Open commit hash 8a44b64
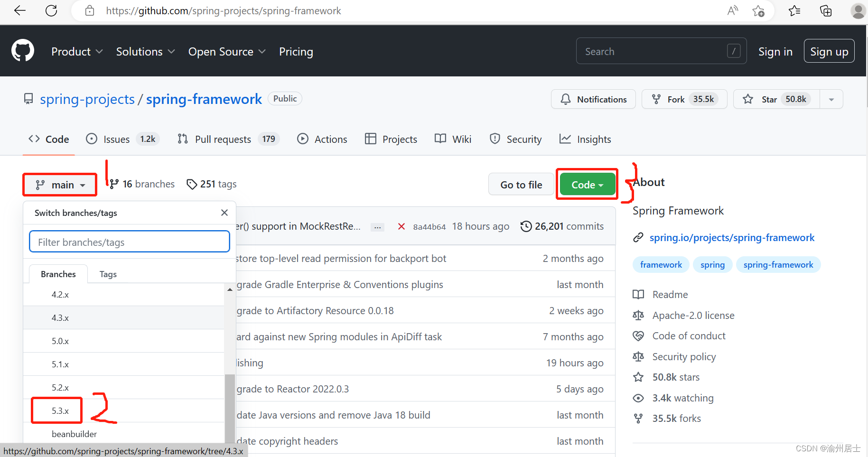The height and width of the screenshot is (457, 868). pos(429,227)
